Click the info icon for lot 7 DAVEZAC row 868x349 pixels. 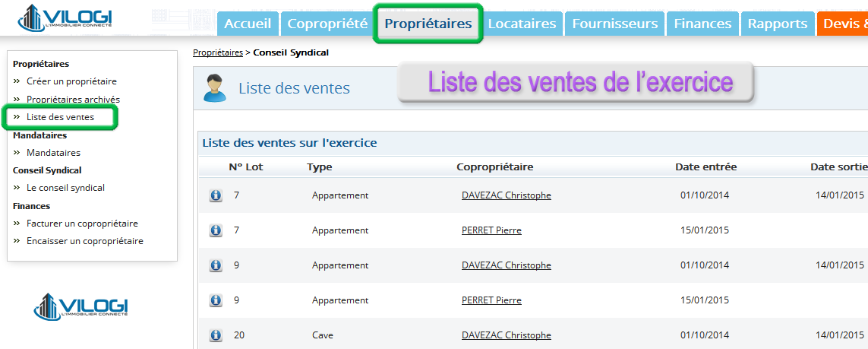point(216,195)
